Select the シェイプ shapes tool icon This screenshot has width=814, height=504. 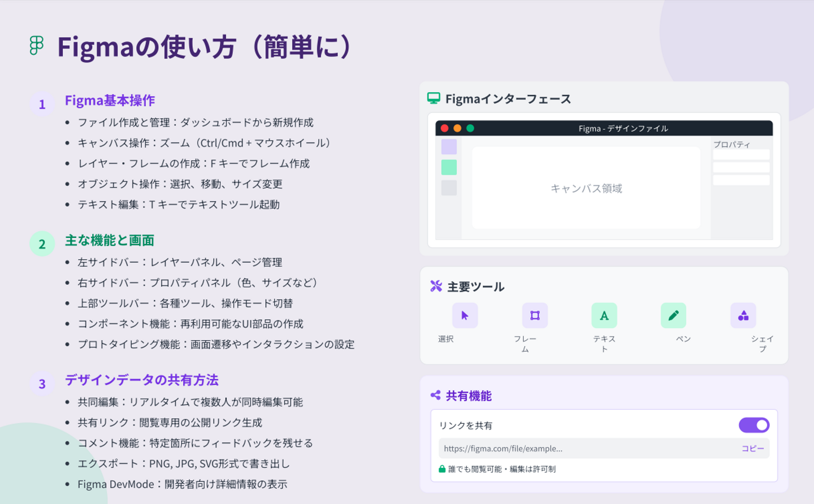(x=743, y=315)
